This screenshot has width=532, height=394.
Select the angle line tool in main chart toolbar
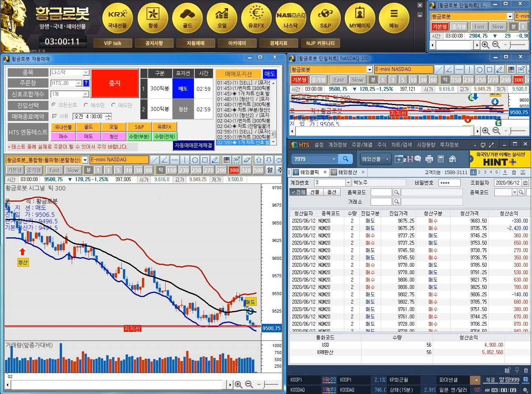click(x=164, y=160)
